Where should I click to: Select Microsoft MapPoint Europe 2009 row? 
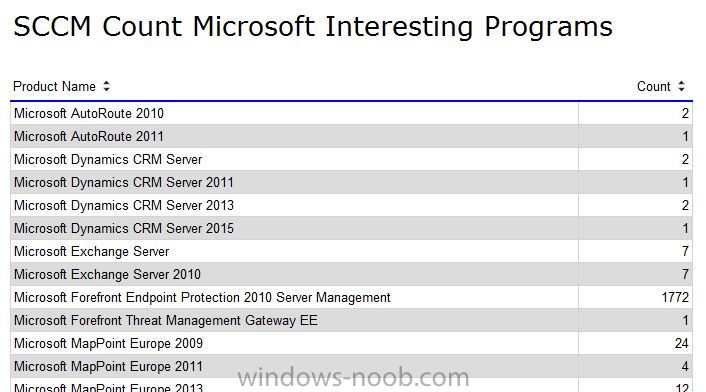(351, 343)
